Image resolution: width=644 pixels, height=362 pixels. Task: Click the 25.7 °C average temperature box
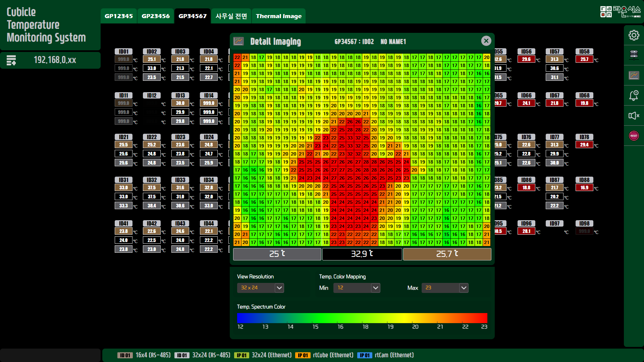coord(447,254)
